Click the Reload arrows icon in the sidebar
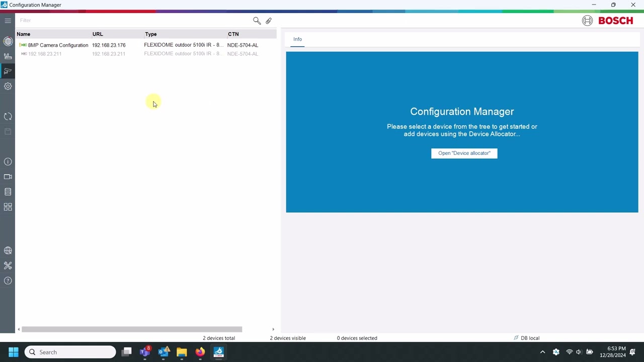The height and width of the screenshot is (362, 644). [x=8, y=117]
